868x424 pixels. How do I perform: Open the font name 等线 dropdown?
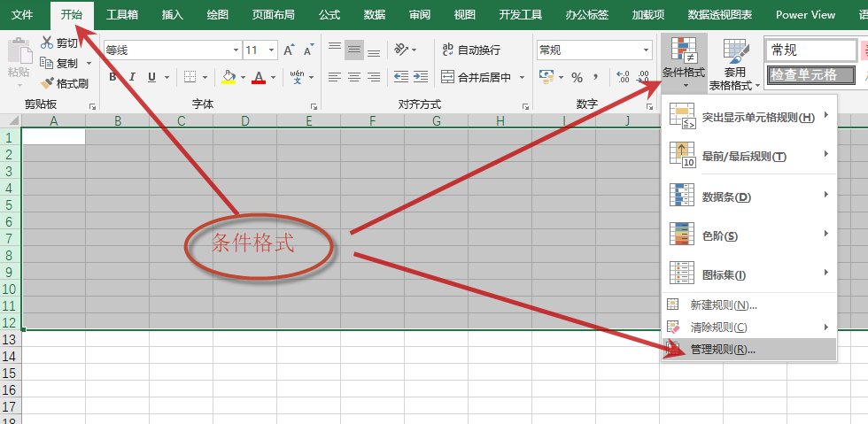click(x=236, y=50)
